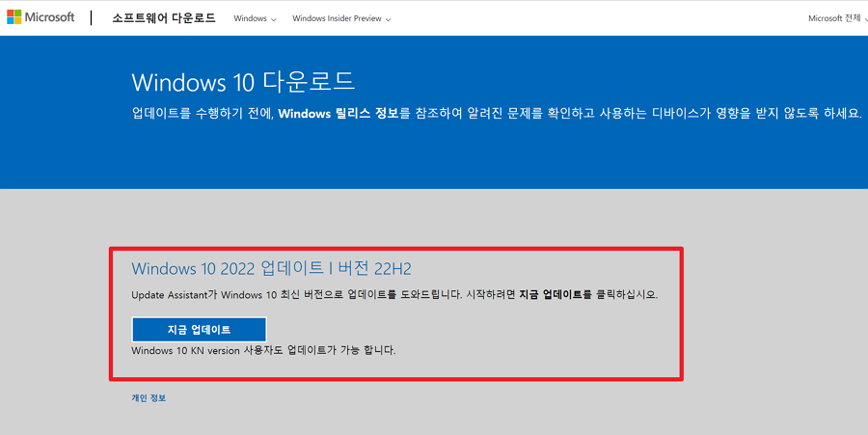The width and height of the screenshot is (868, 435).
Task: Click the Update Assistant description sentence
Action: 394,295
